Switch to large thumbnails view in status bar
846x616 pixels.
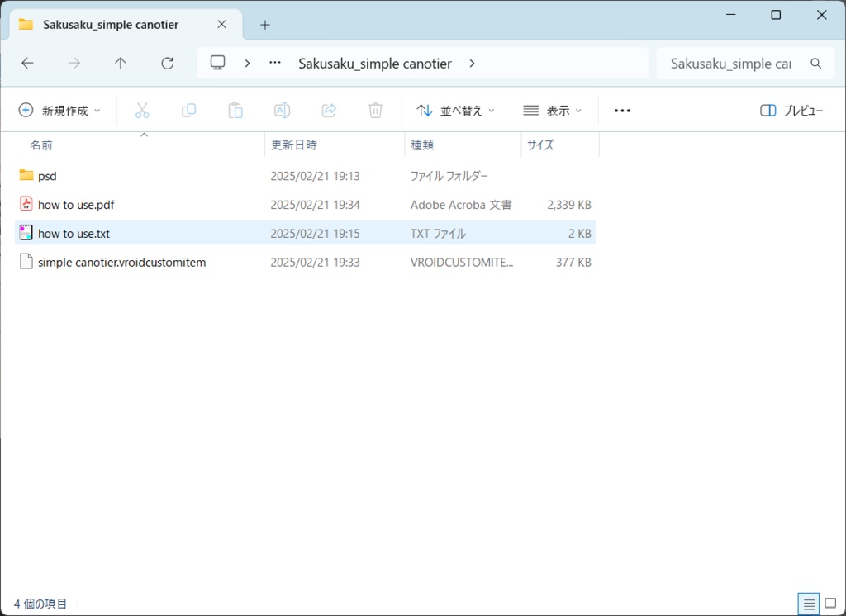click(831, 604)
